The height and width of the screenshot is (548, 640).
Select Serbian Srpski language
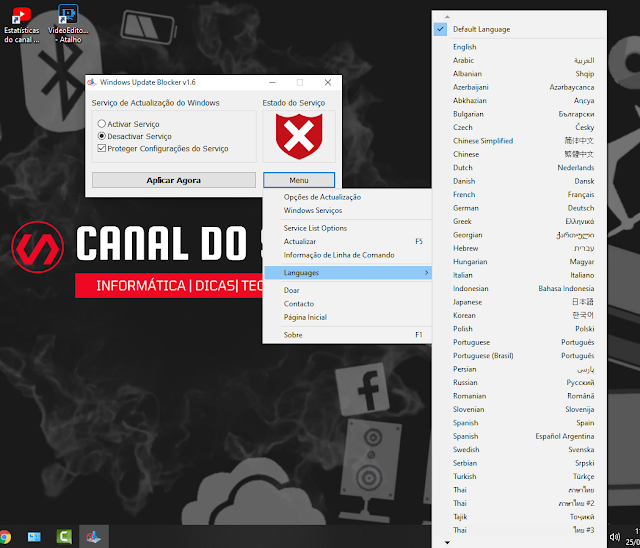519,463
